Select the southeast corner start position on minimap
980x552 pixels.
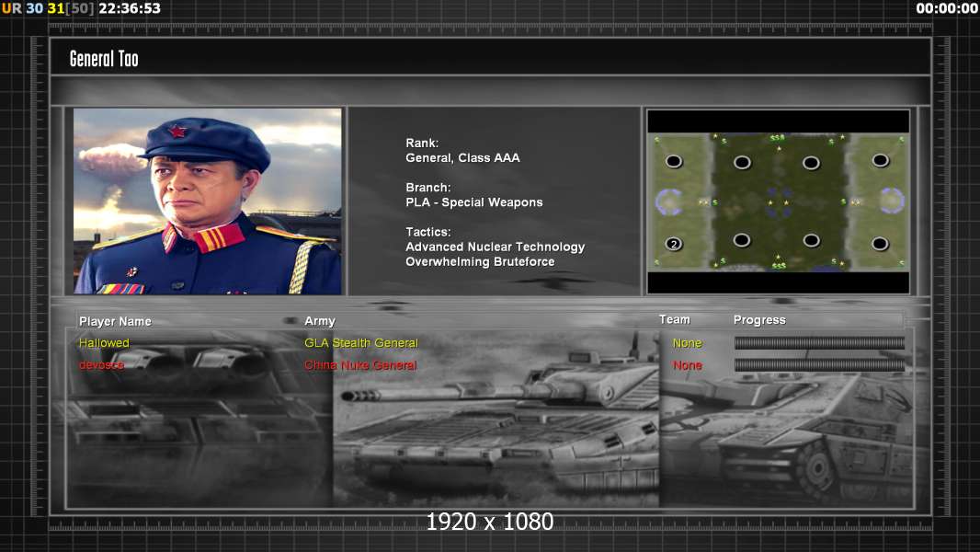880,243
